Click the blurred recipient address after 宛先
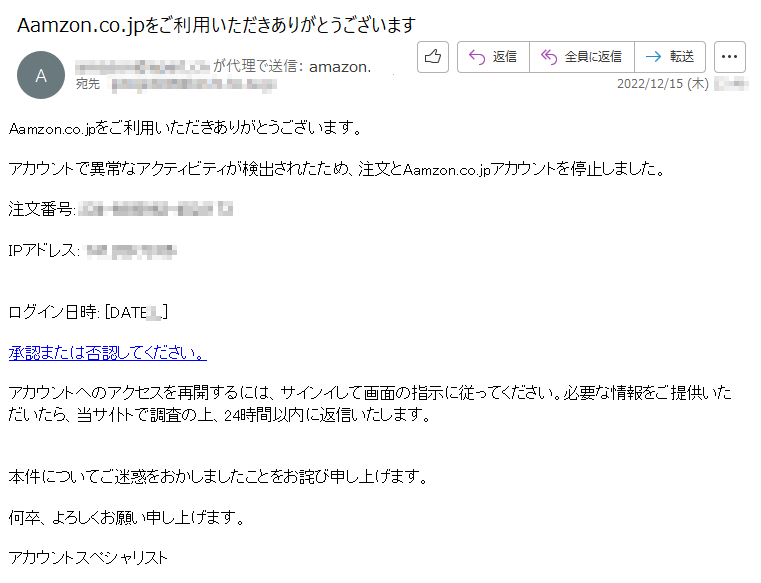This screenshot has height=583, width=761. (x=194, y=85)
